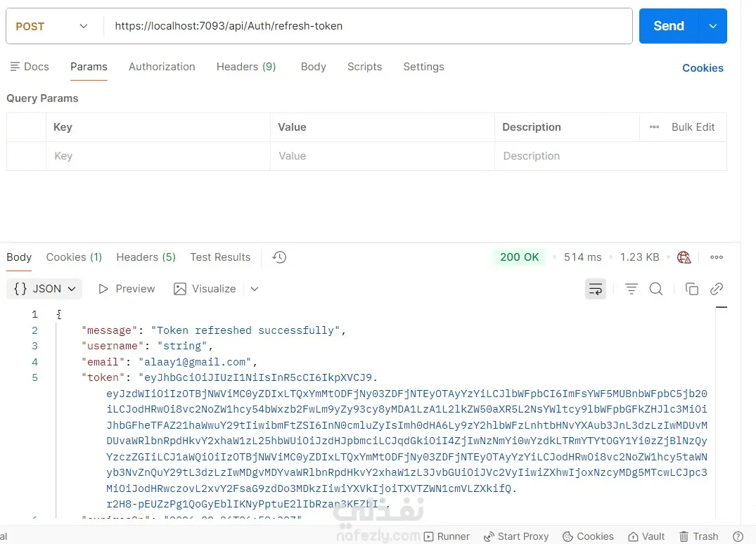Click the request URL input field
This screenshot has width=756, height=544.
pos(366,26)
